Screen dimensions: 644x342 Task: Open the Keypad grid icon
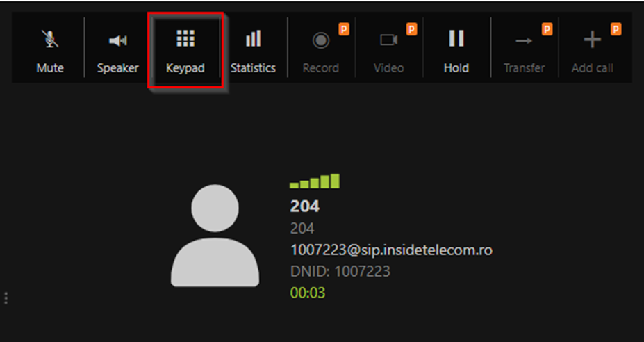pos(185,38)
